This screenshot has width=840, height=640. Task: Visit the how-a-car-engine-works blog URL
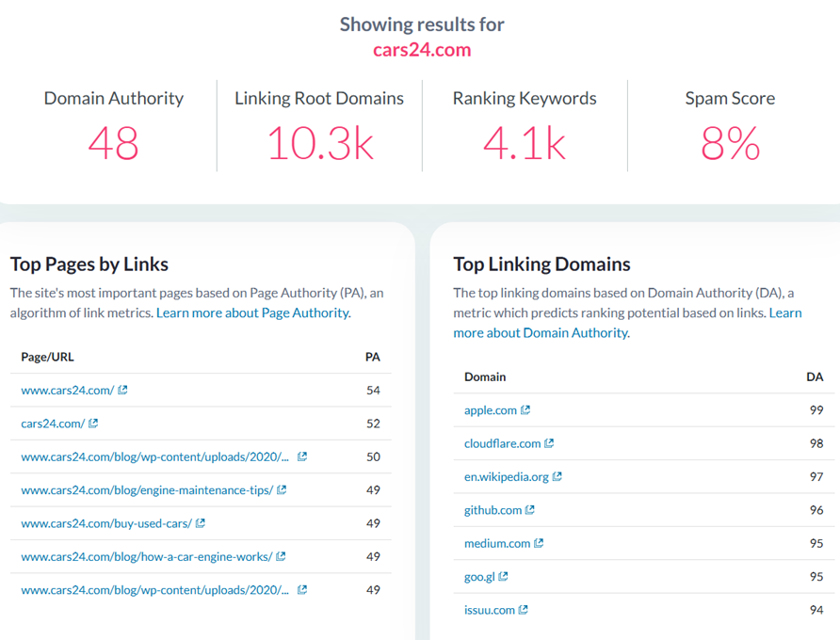coord(146,556)
